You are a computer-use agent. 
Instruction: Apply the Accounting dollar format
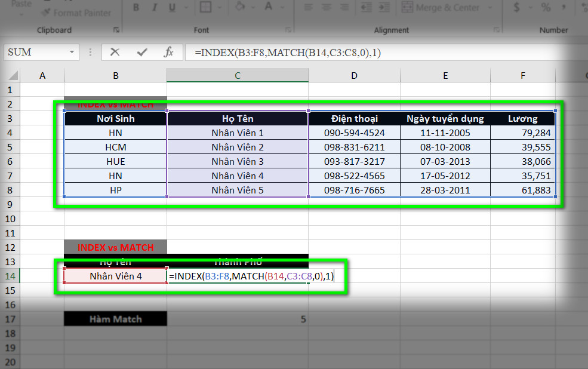pyautogui.click(x=517, y=7)
